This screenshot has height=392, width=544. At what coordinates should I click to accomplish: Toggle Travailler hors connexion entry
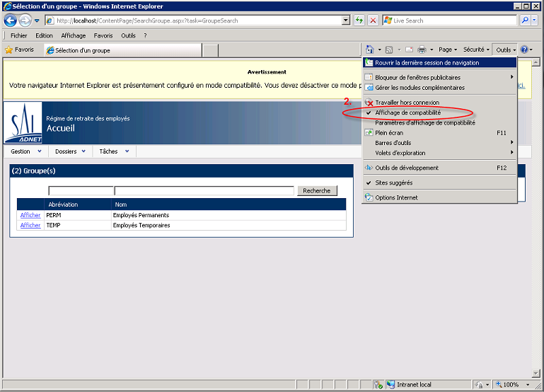pos(407,103)
